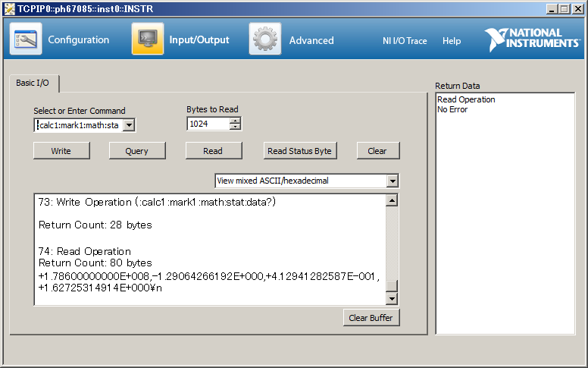The width and height of the screenshot is (588, 368).
Task: Click in the command input field
Action: pos(79,125)
